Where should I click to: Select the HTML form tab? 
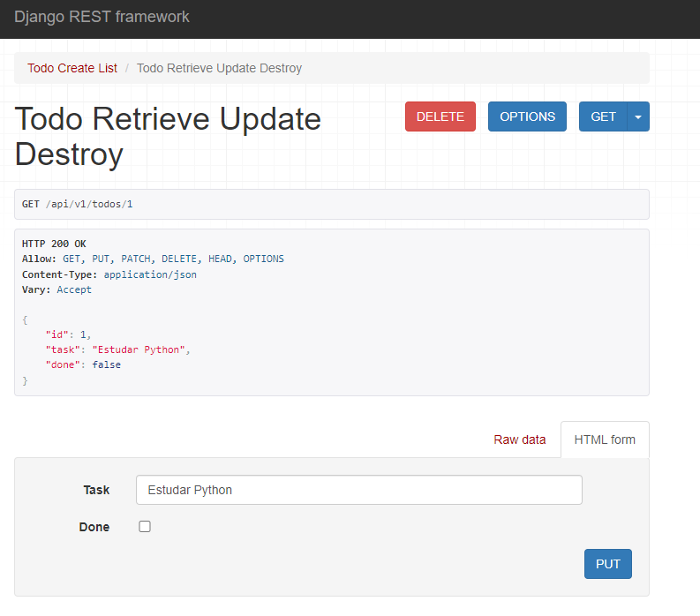tap(605, 439)
